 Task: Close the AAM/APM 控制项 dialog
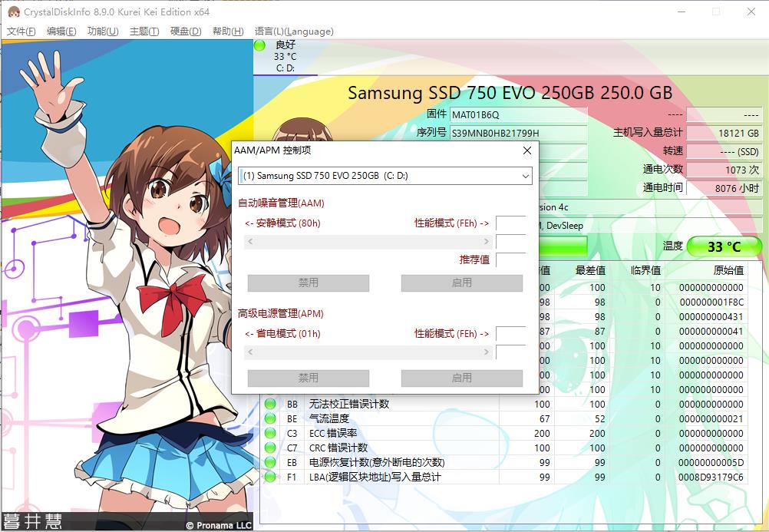[527, 150]
